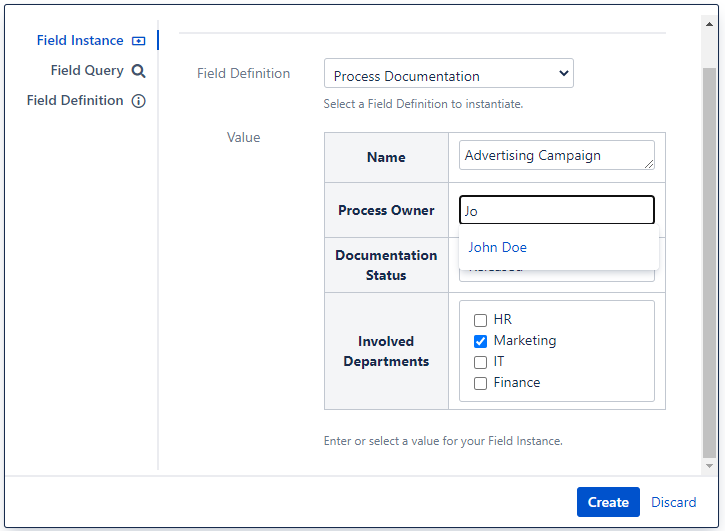Open the Process Documentation dropdown
This screenshot has height=531, width=725.
(449, 73)
